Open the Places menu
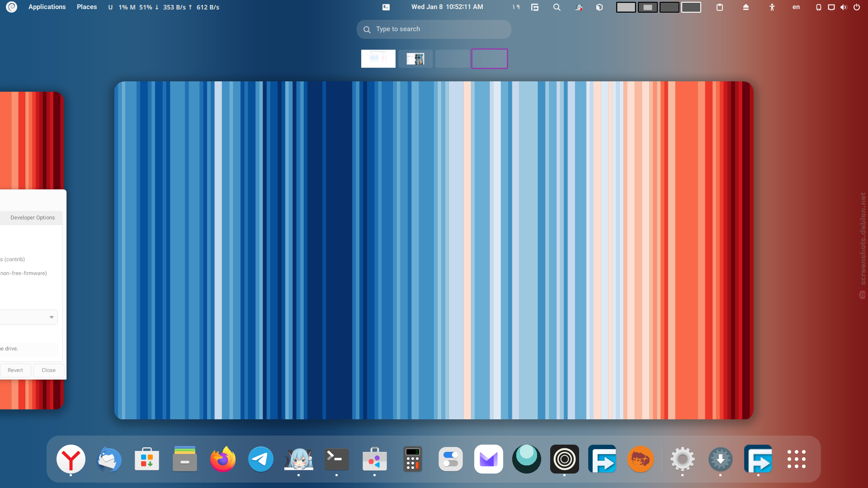 point(87,7)
